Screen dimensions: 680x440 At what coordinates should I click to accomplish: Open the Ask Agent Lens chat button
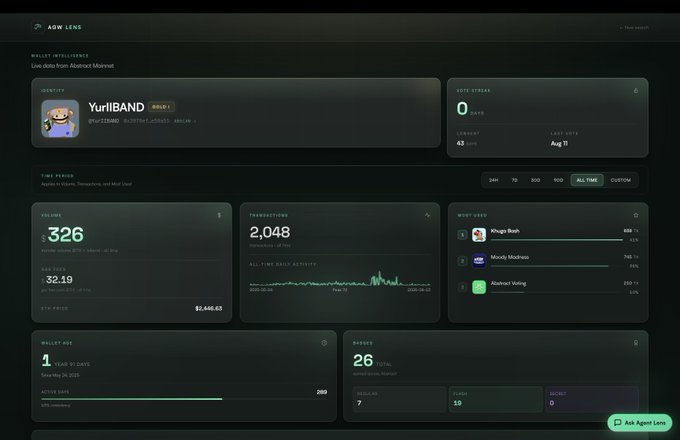coord(640,423)
